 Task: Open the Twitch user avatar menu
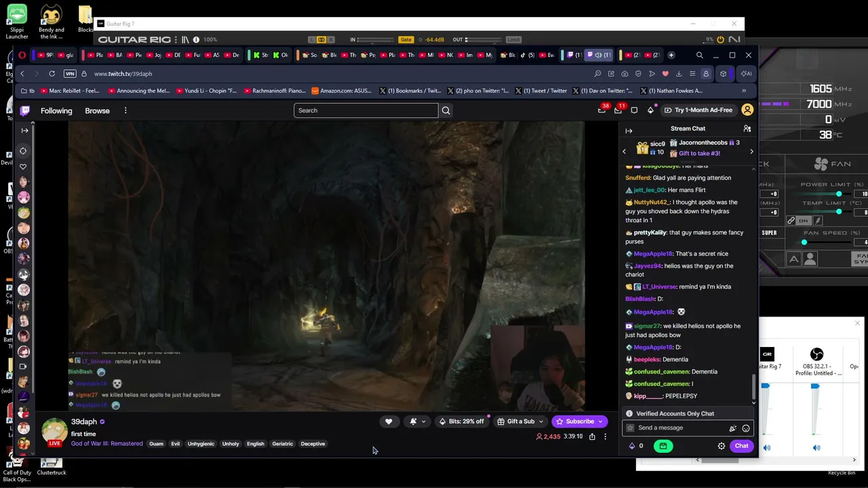[747, 110]
